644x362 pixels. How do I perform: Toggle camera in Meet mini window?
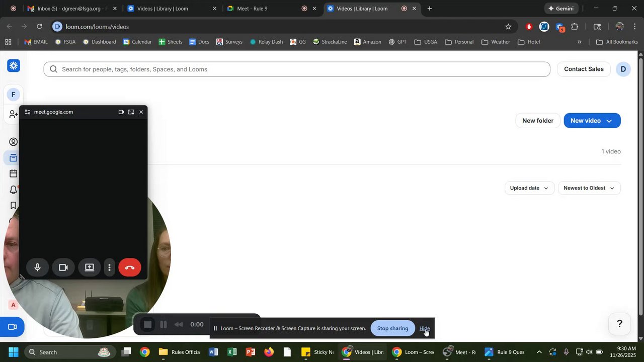[63, 267]
